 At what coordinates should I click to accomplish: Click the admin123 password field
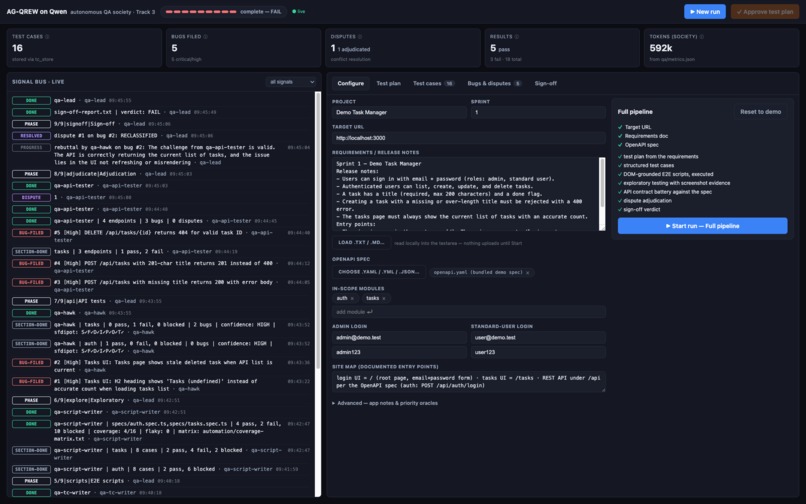point(399,352)
